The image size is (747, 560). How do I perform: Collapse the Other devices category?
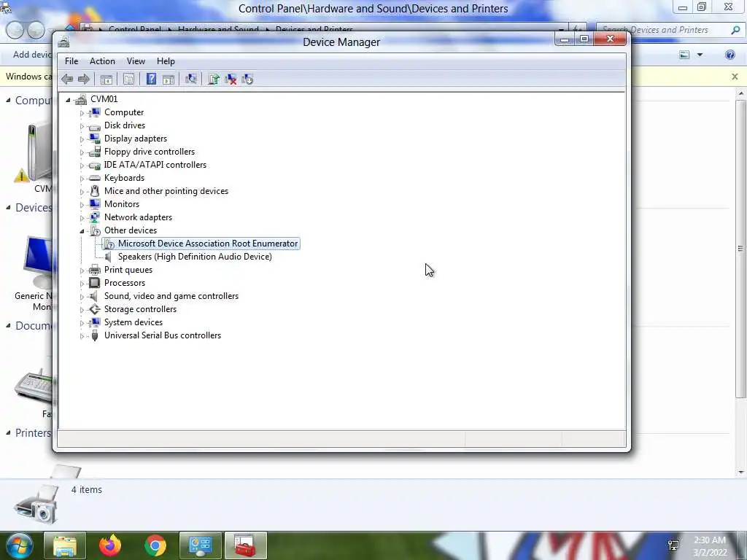click(82, 231)
